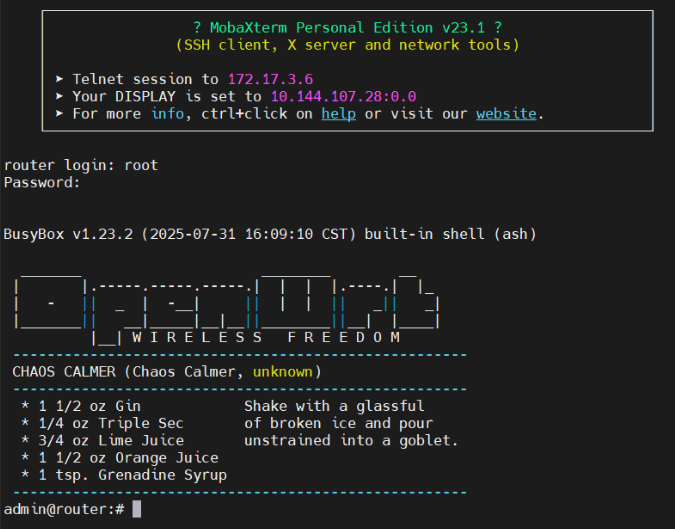Open the help link in the banner
The height and width of the screenshot is (529, 675).
click(338, 114)
